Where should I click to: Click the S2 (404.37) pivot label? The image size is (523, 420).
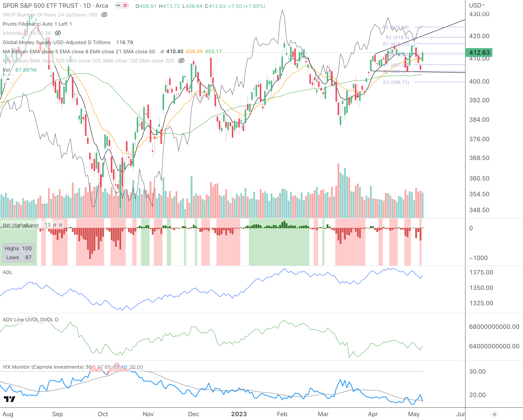(x=396, y=71)
